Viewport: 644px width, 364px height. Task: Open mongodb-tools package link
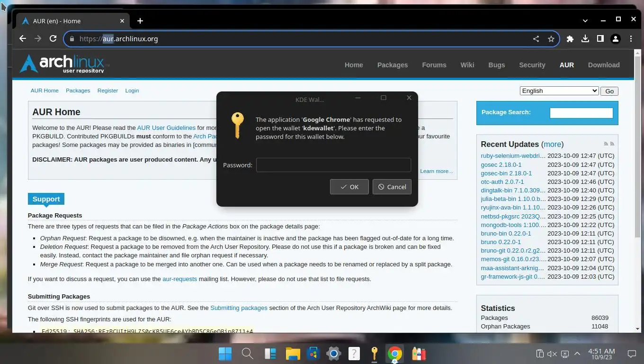tap(513, 225)
